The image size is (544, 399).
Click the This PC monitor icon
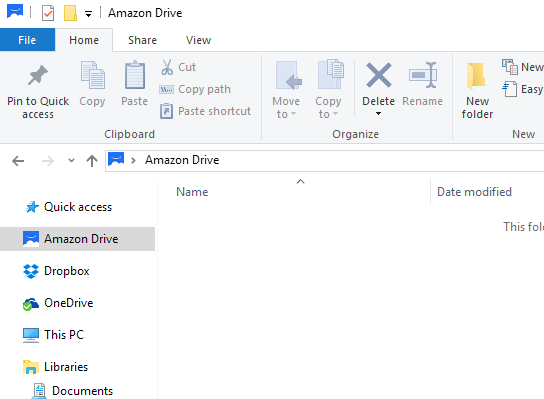(31, 336)
